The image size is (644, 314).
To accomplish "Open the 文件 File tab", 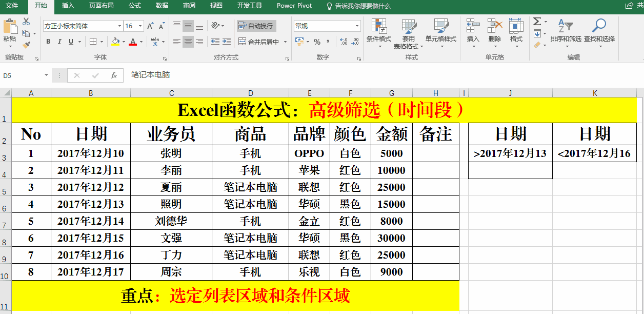I will (12, 6).
